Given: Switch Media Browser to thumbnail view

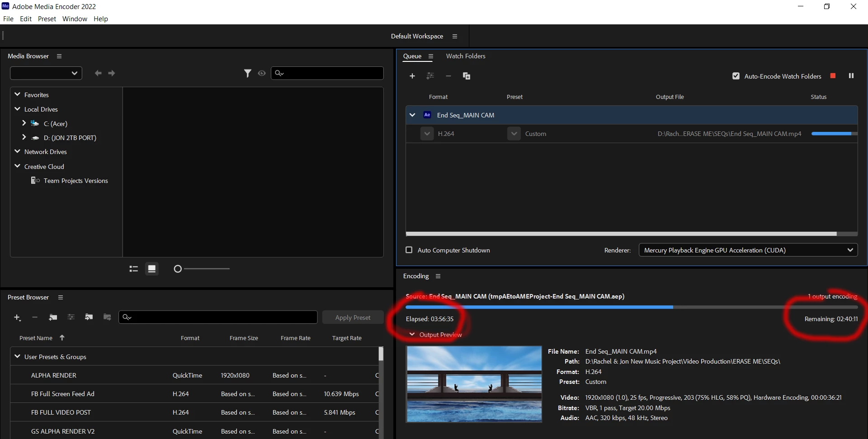Looking at the screenshot, I should (152, 269).
